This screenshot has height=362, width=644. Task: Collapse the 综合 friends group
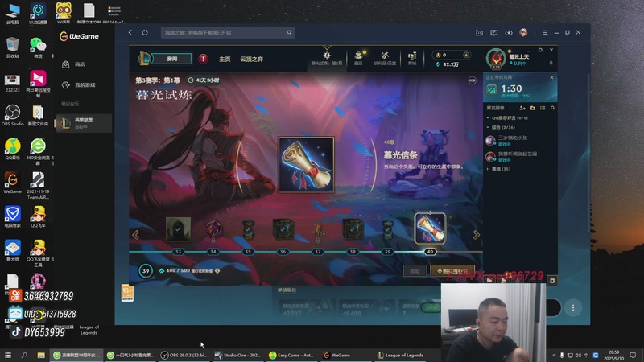(488, 127)
